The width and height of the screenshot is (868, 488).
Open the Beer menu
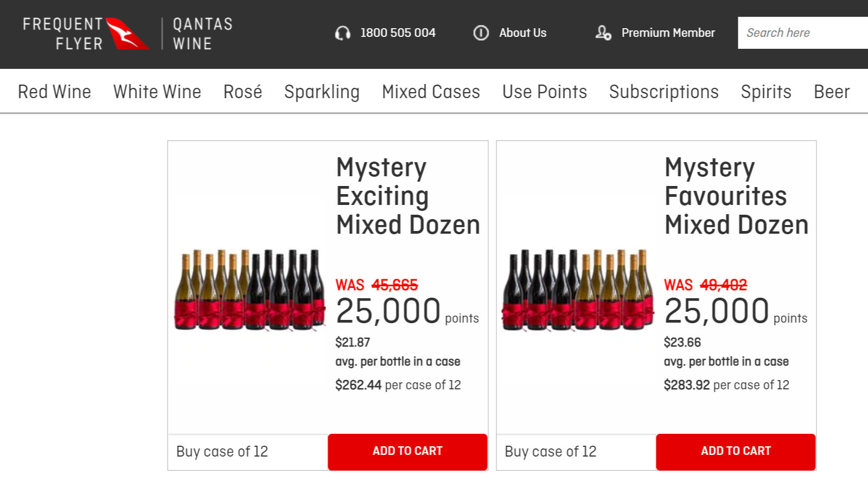(x=832, y=92)
